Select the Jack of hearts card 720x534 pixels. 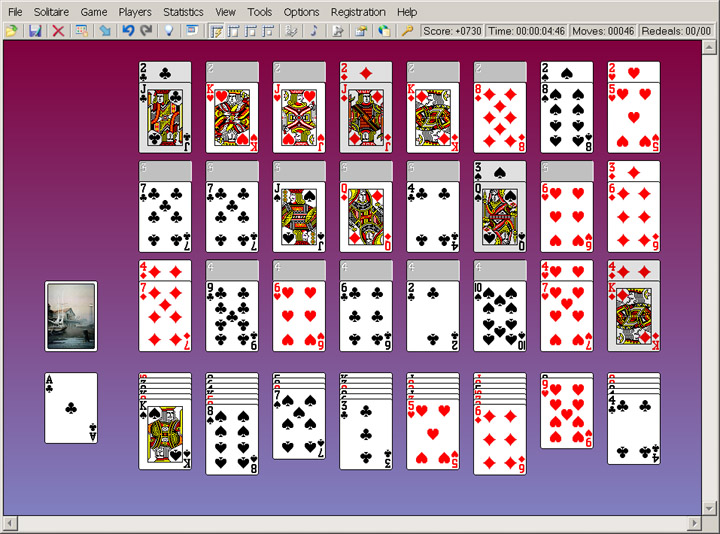point(299,118)
